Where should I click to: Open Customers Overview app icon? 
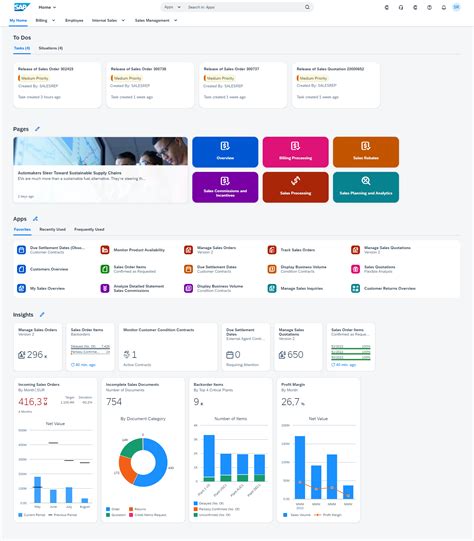(x=21, y=269)
